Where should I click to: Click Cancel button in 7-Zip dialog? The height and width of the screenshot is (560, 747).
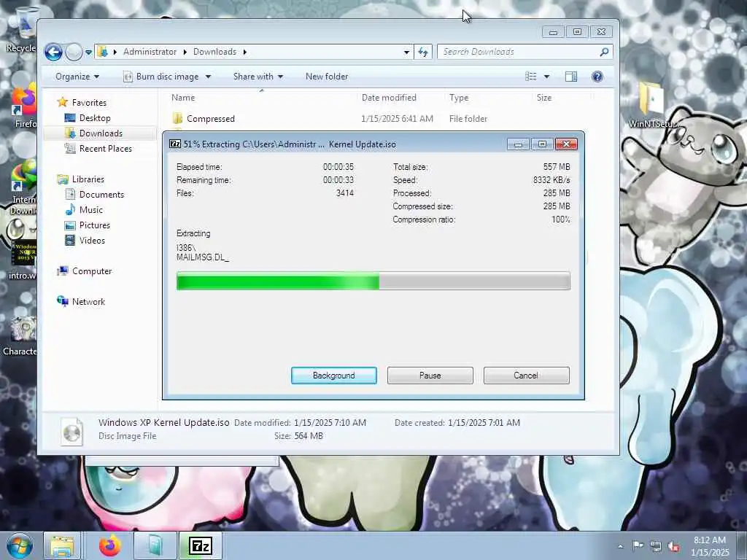tap(526, 376)
